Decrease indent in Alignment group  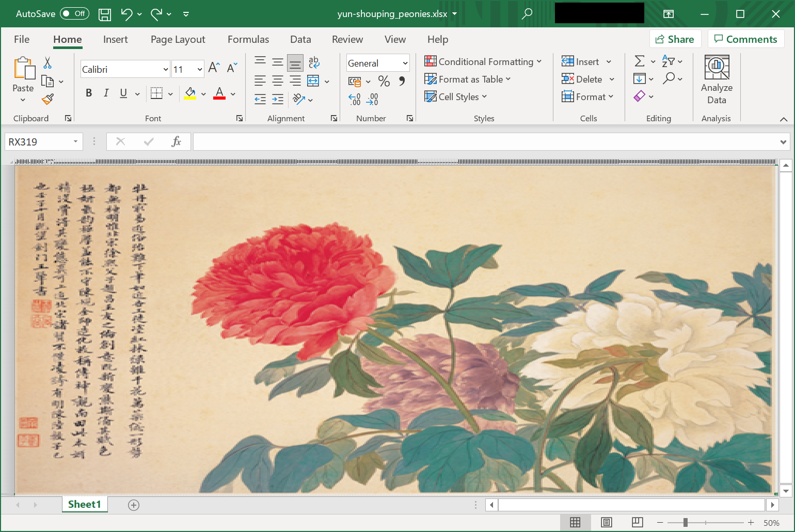(260, 99)
